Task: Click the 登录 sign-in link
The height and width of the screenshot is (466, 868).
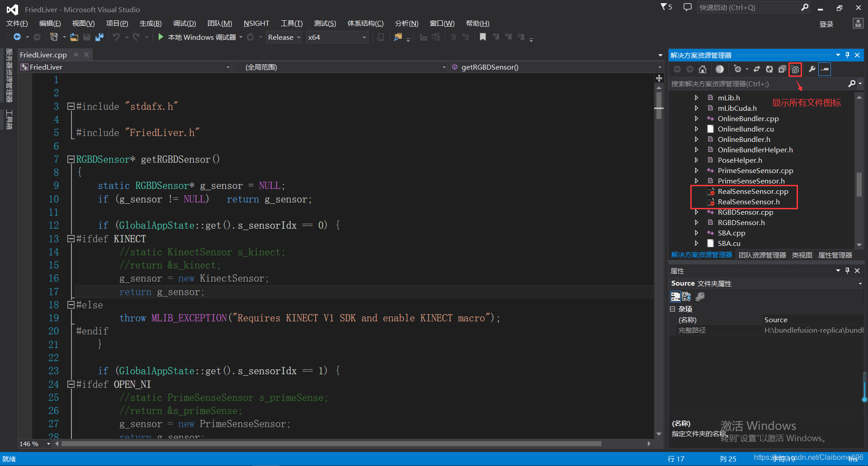Action: pos(826,24)
